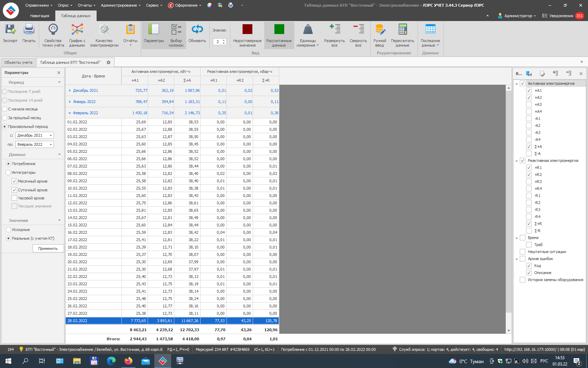Select the Исходные values radio button

pyautogui.click(x=8, y=230)
